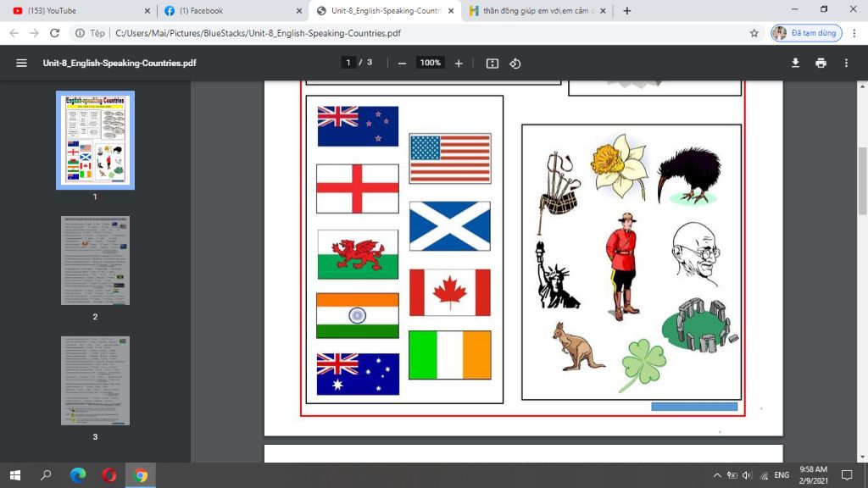
Task: Zoom out with the minus button
Action: [x=402, y=63]
